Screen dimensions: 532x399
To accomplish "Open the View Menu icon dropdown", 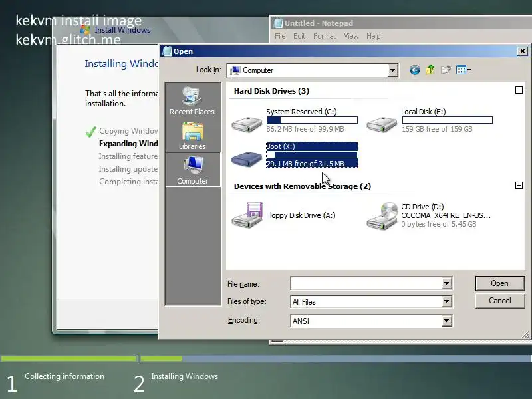I will (463, 70).
